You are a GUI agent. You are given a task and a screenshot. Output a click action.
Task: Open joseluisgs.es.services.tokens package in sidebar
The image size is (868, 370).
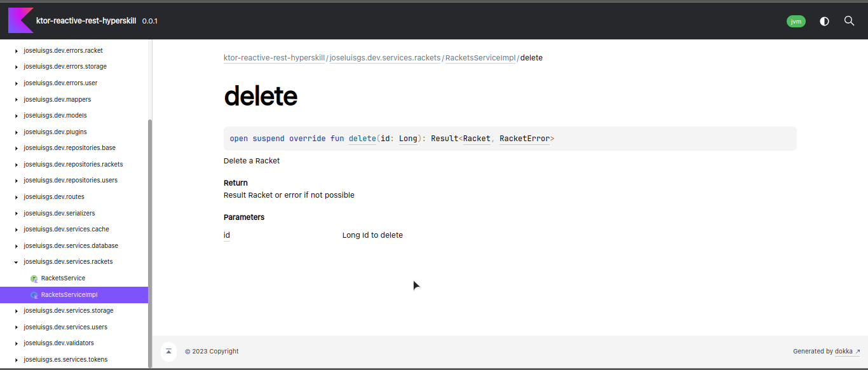point(65,360)
